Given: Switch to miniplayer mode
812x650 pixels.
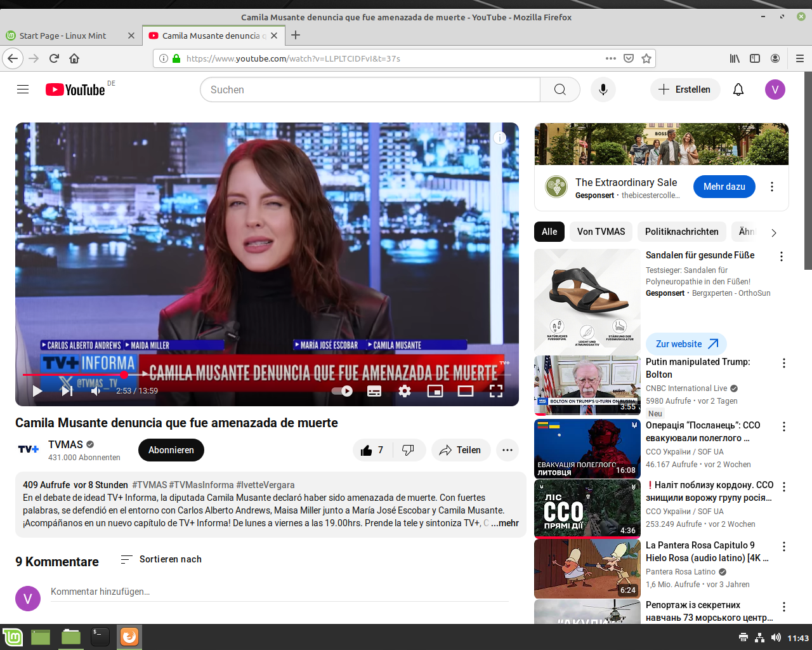Looking at the screenshot, I should point(435,391).
